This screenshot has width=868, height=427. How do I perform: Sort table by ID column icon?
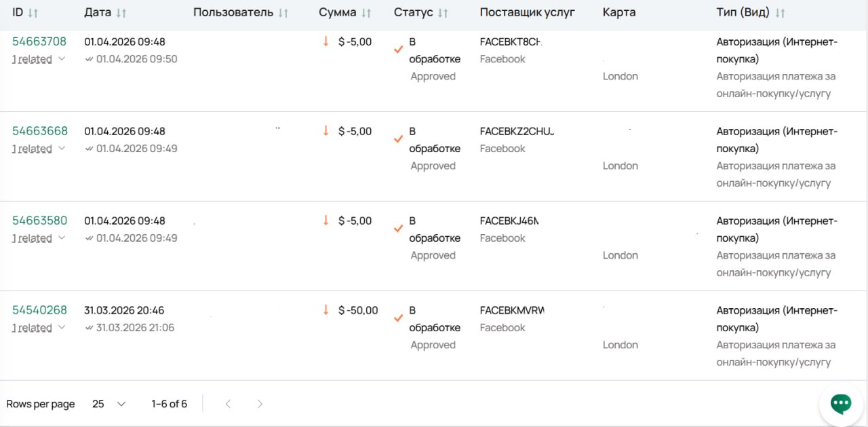pos(33,14)
